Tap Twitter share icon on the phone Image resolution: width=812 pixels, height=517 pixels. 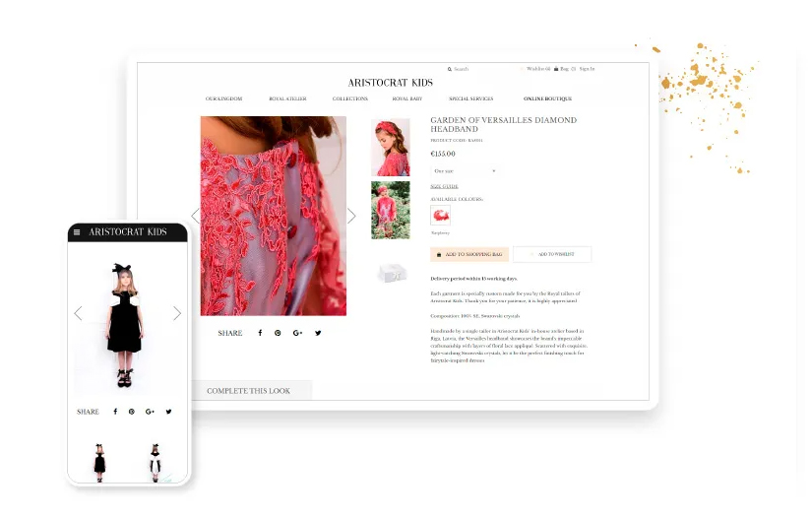tap(169, 412)
